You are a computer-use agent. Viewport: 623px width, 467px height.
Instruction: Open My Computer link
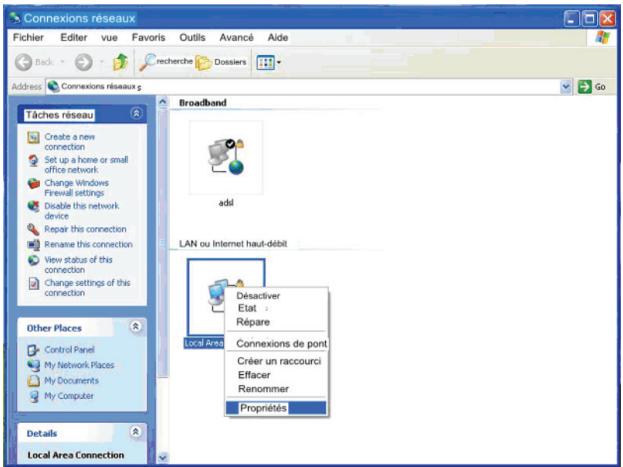[x=69, y=396]
